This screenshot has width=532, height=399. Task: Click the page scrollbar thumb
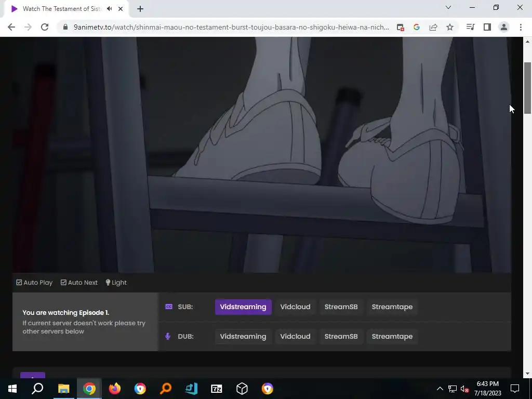528,88
